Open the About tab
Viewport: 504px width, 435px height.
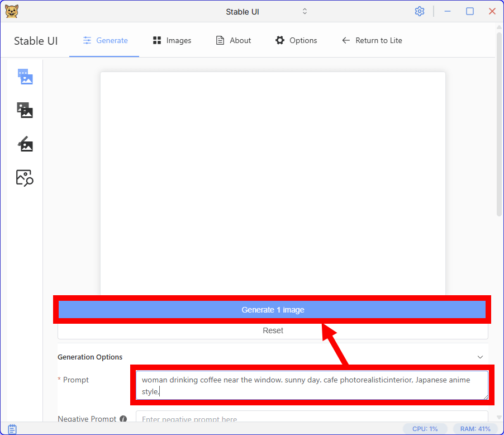click(234, 40)
